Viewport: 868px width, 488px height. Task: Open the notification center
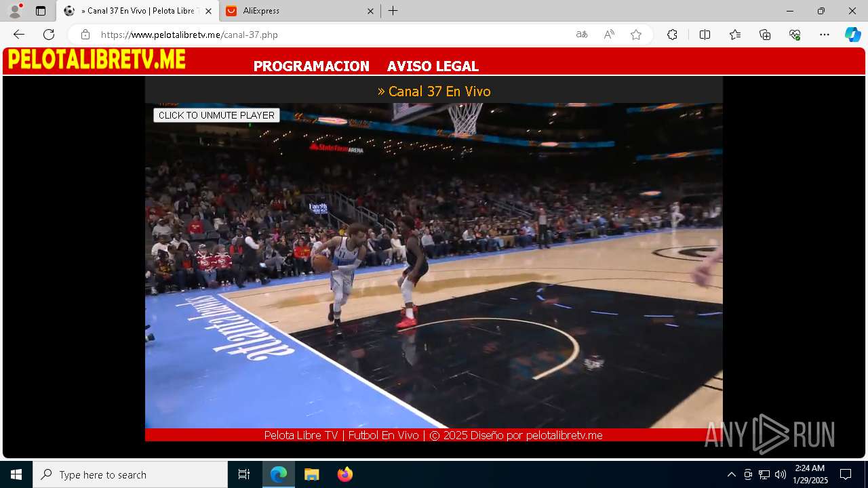click(x=846, y=474)
